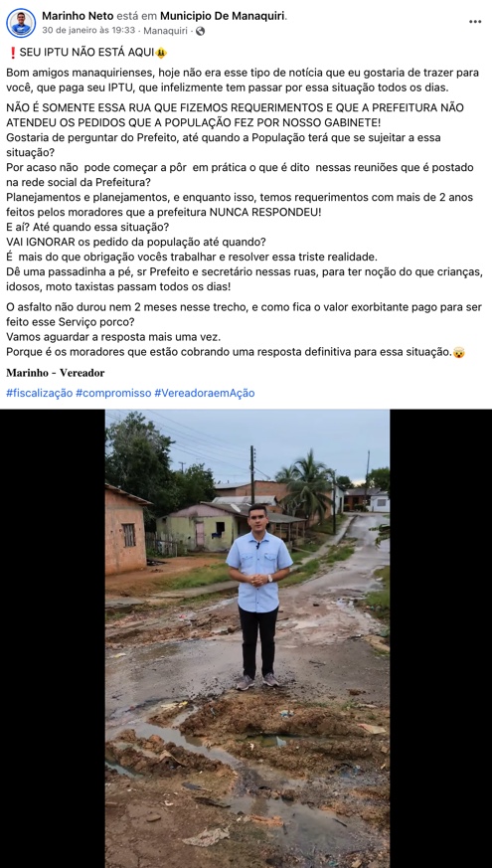Click the right black letterbox of the video
Viewport: 492px width, 868px height.
(441, 638)
